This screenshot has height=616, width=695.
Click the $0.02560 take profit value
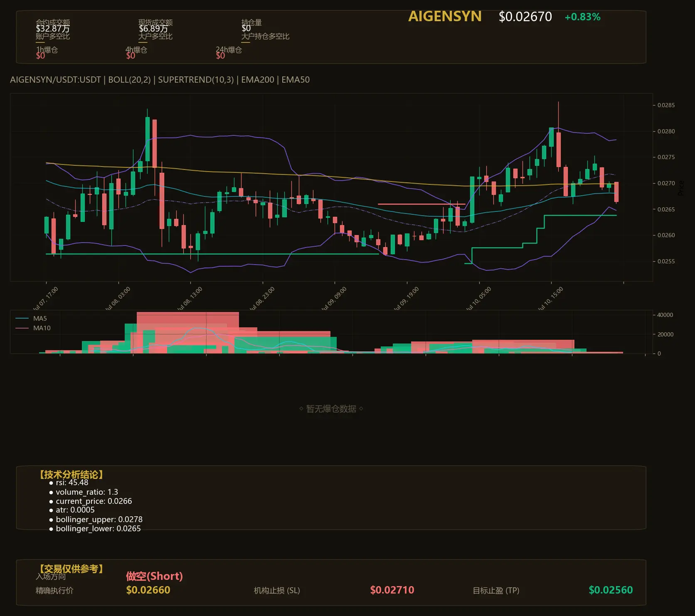(x=611, y=590)
